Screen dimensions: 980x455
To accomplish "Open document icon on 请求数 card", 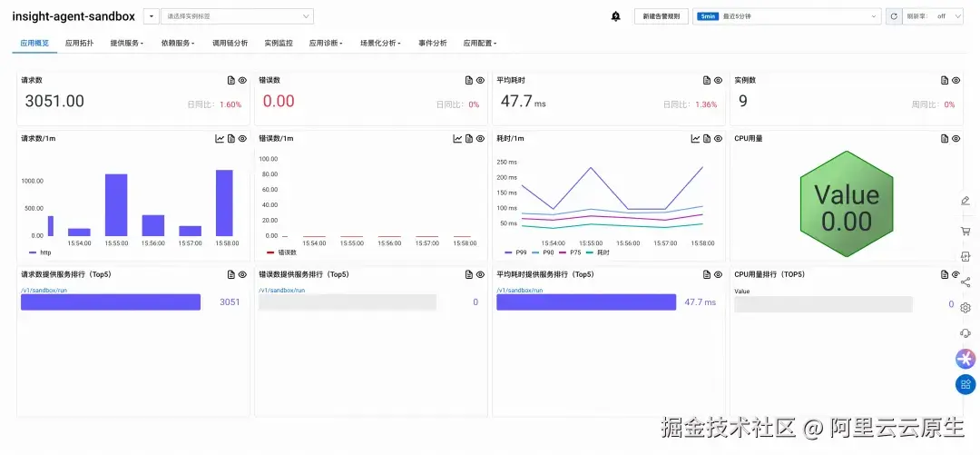I will (231, 80).
